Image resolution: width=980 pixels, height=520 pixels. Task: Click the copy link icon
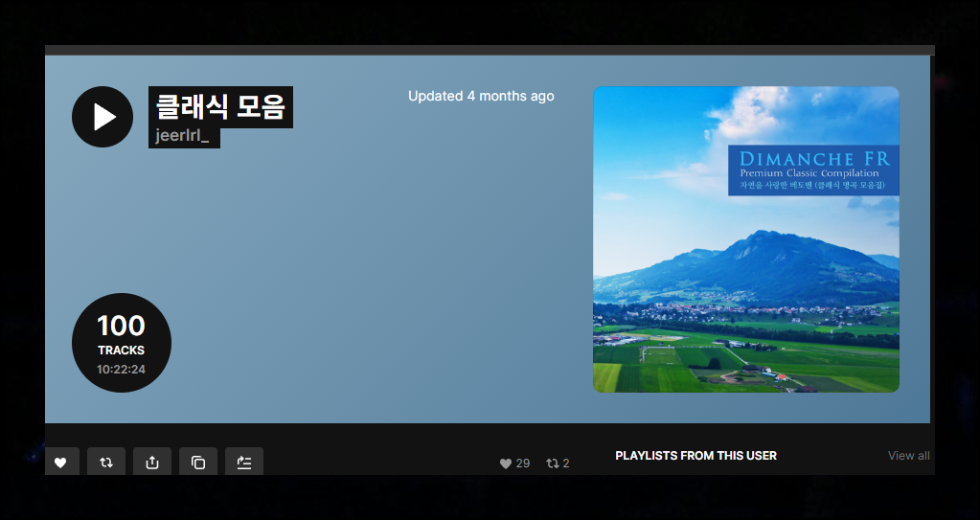coord(198,462)
